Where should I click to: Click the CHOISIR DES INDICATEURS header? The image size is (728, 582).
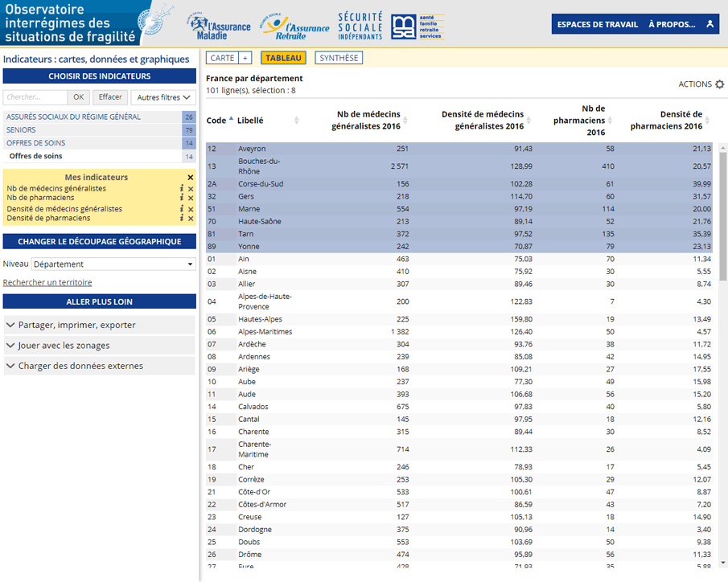tap(100, 76)
